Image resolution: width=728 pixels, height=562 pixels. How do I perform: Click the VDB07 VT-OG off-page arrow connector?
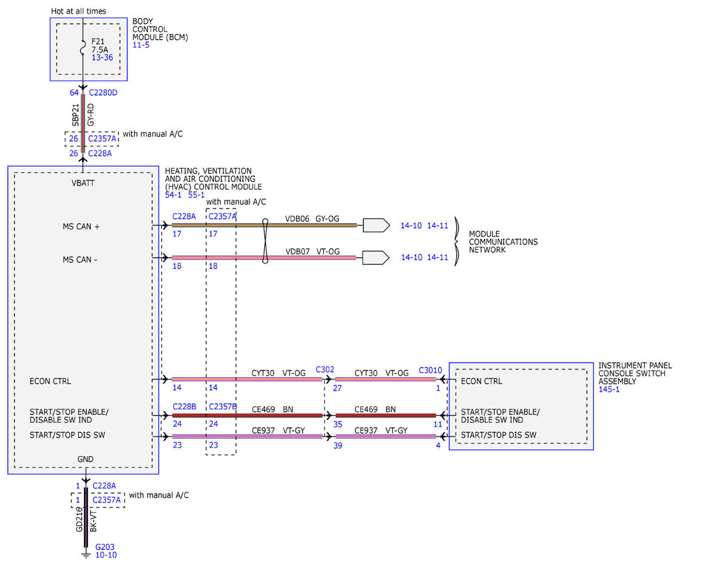click(x=376, y=258)
